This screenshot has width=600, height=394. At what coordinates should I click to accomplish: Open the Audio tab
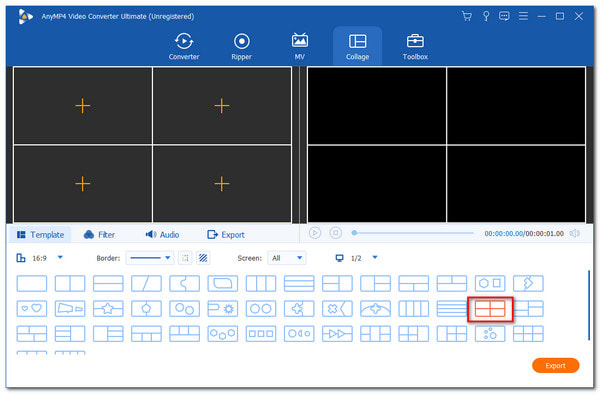click(x=162, y=234)
